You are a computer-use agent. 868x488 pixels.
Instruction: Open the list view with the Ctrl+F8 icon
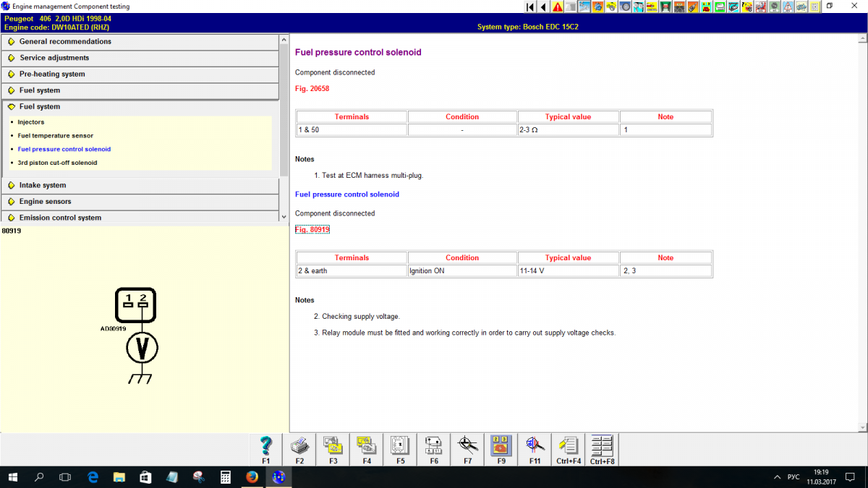[x=601, y=449]
